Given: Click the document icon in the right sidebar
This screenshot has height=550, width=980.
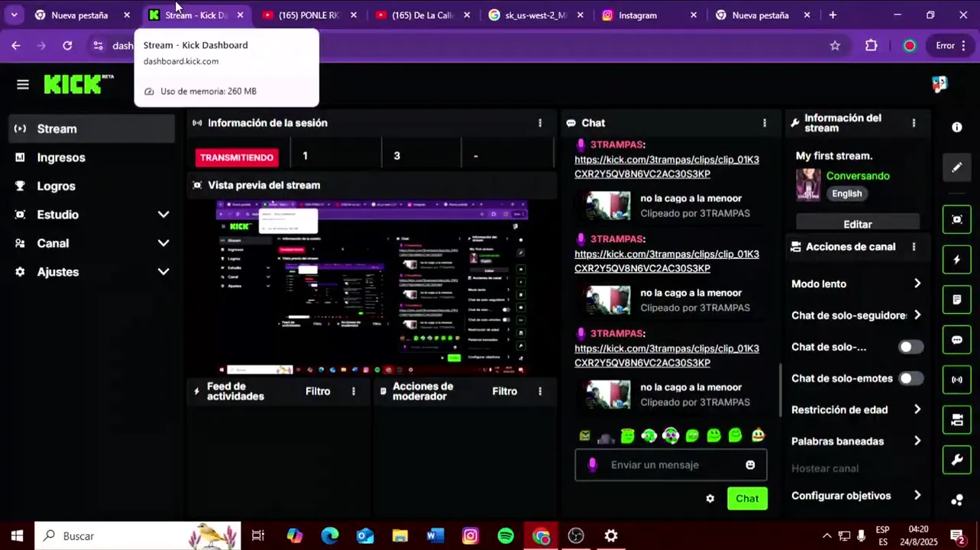Looking at the screenshot, I should coord(957,299).
